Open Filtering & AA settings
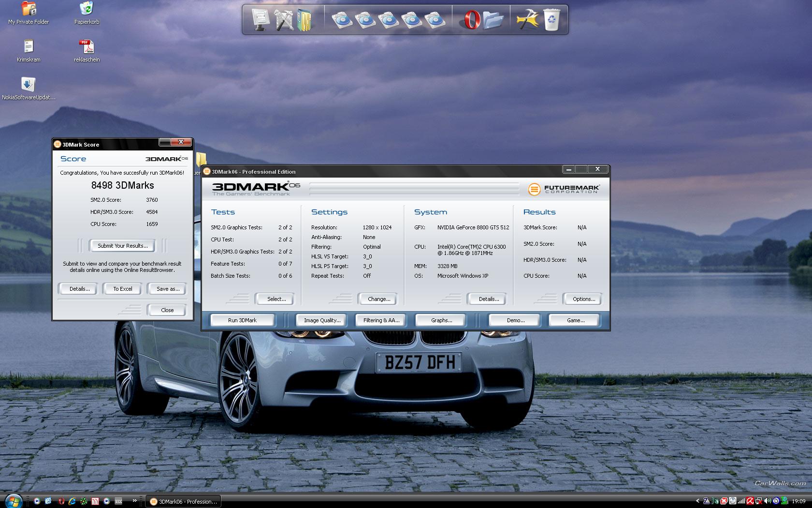The height and width of the screenshot is (508, 812). (381, 320)
